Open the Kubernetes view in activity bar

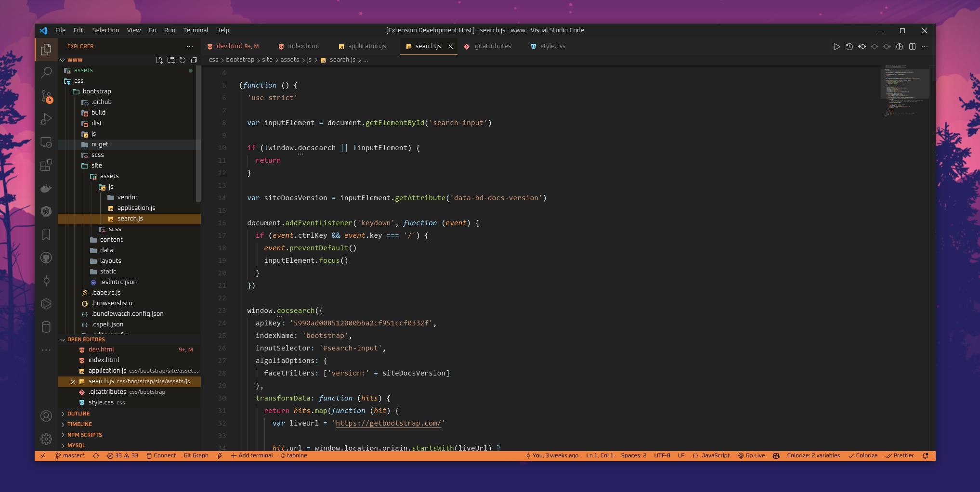point(46,211)
